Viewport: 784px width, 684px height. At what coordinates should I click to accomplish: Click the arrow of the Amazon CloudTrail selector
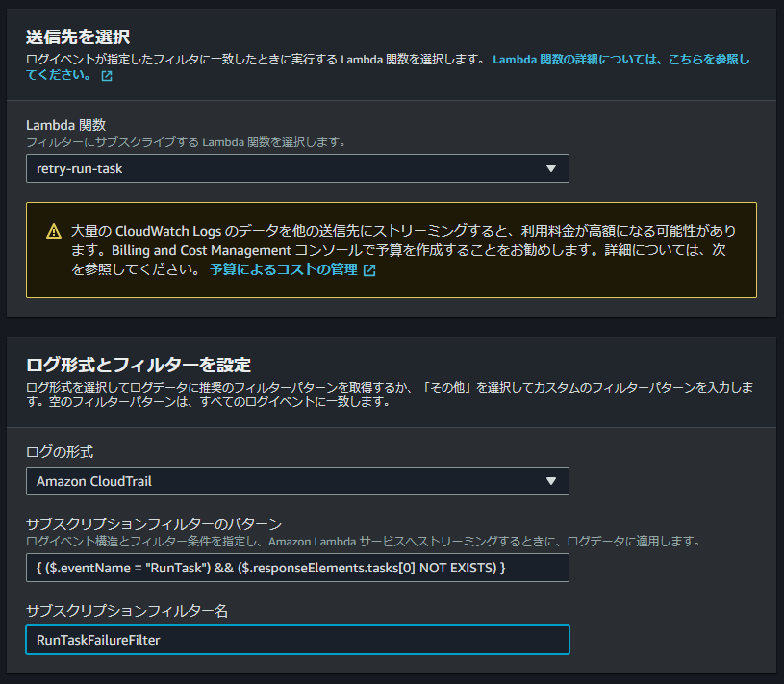pos(551,481)
